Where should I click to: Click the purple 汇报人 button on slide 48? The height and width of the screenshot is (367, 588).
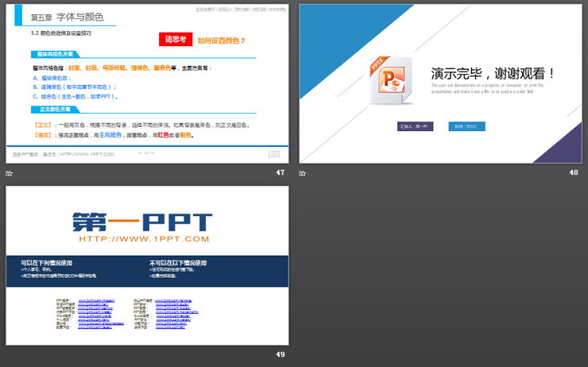pyautogui.click(x=415, y=126)
